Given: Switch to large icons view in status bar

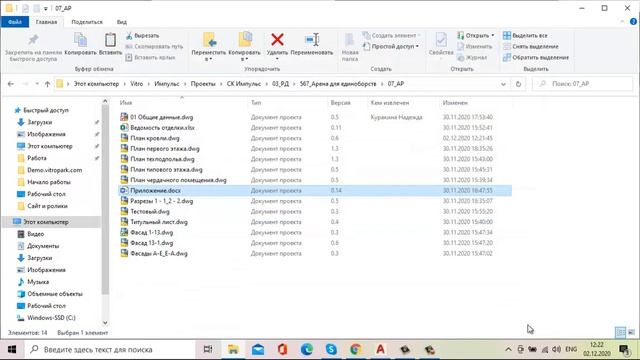Looking at the screenshot, I should click(x=631, y=332).
